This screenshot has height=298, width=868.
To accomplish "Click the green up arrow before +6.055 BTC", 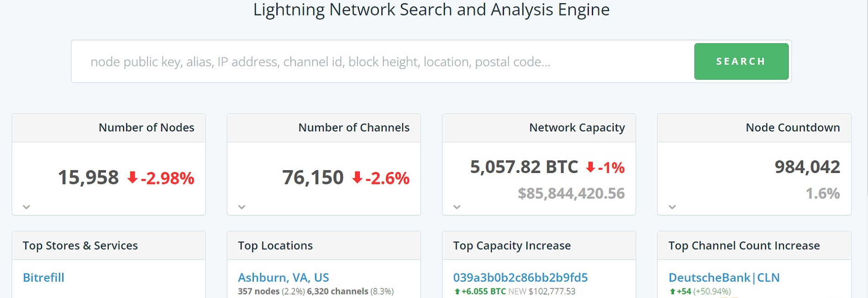I will coord(457,292).
